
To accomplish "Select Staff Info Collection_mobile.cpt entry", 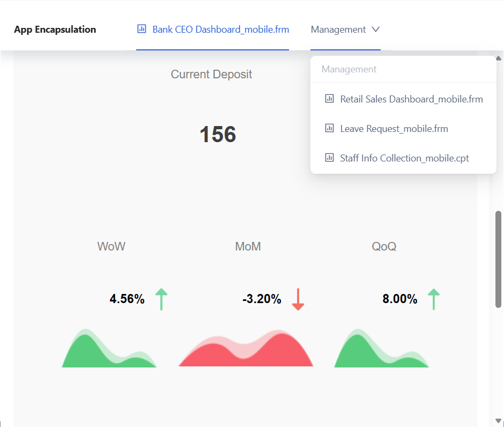I will coord(403,158).
